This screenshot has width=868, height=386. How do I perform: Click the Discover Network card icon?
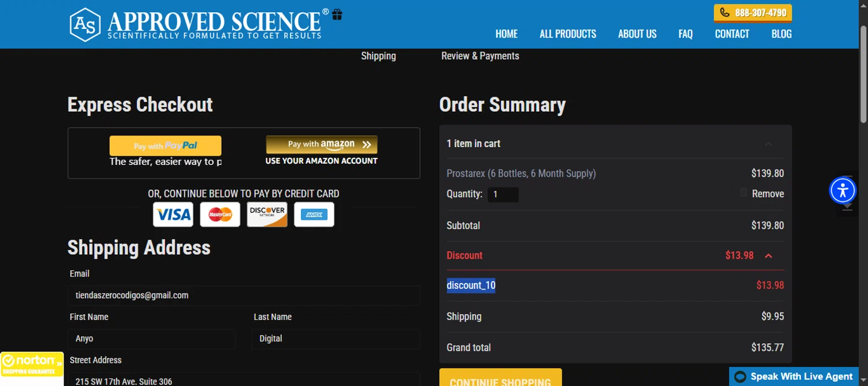[x=267, y=215]
